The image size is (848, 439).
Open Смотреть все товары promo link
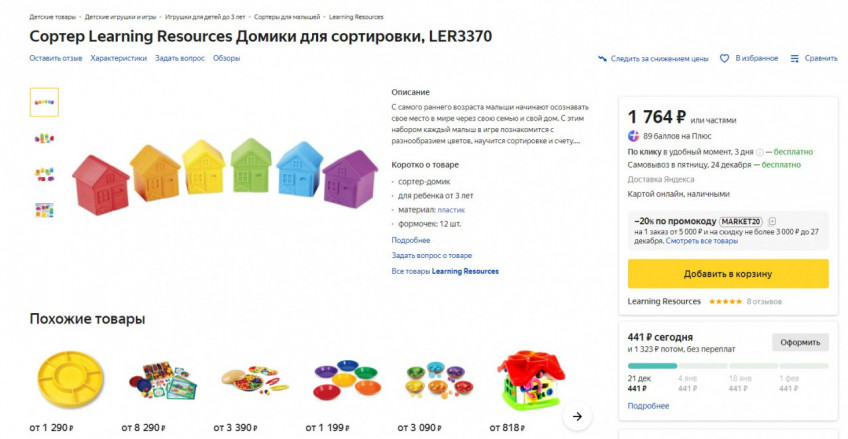[x=702, y=241]
